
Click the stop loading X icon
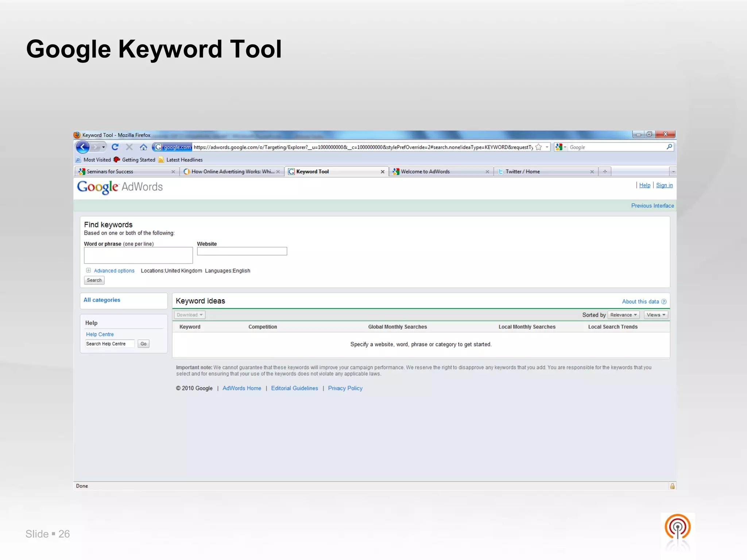click(x=129, y=147)
